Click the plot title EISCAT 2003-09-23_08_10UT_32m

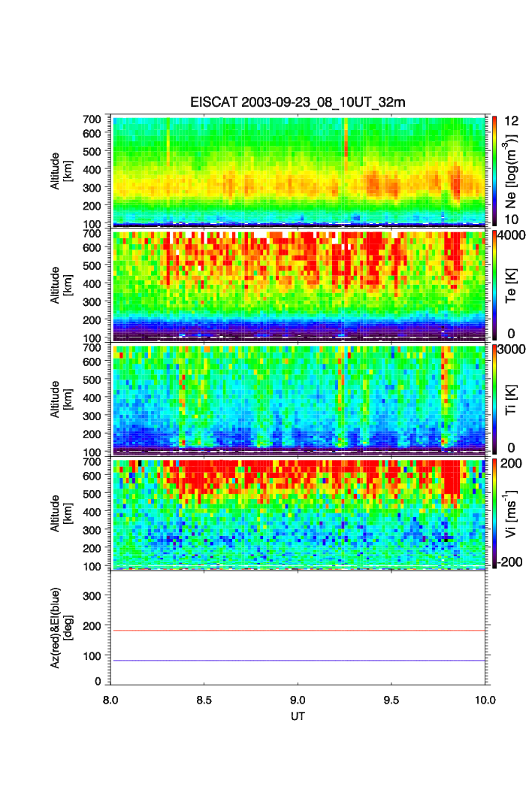(x=298, y=102)
